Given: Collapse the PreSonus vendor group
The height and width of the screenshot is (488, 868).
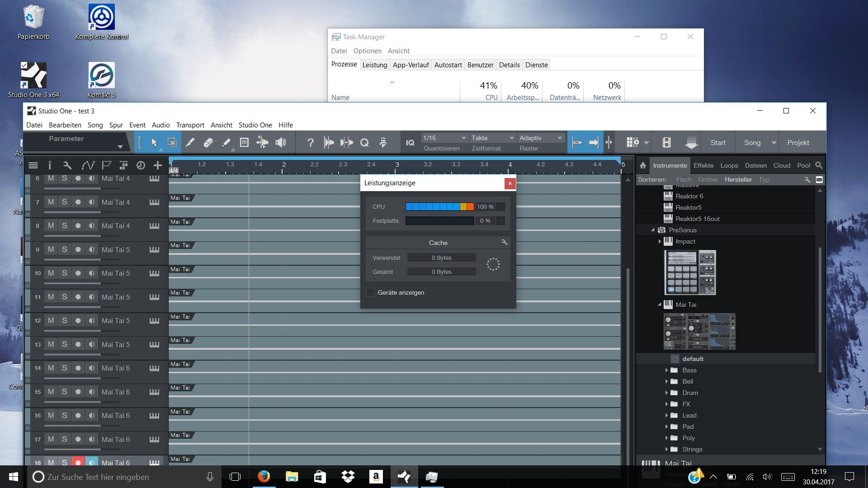Looking at the screenshot, I should click(653, 230).
